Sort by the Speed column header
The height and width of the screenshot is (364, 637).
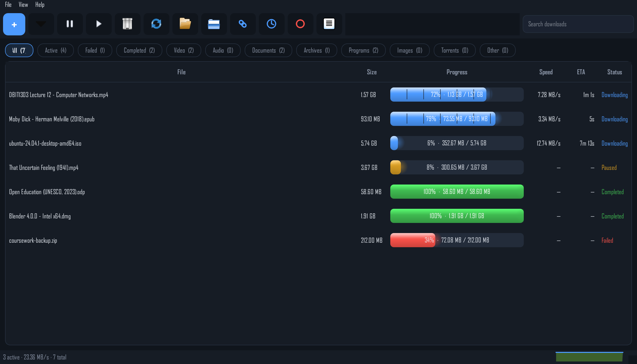pos(546,72)
